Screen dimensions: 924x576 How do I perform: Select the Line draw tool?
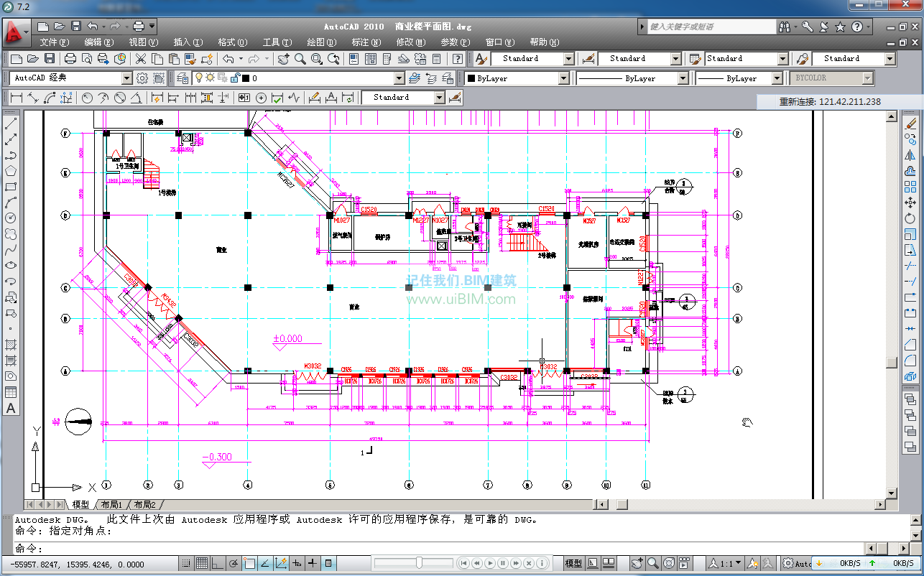pyautogui.click(x=11, y=124)
